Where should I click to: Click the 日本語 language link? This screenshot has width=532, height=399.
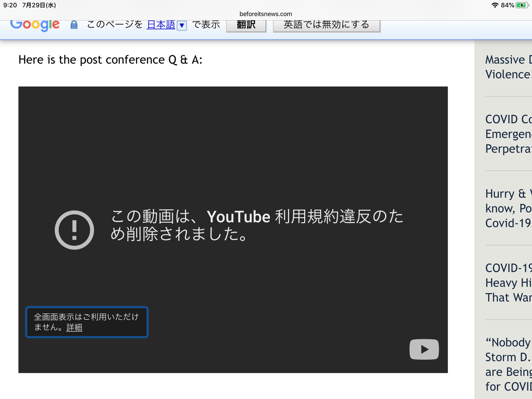pyautogui.click(x=161, y=25)
